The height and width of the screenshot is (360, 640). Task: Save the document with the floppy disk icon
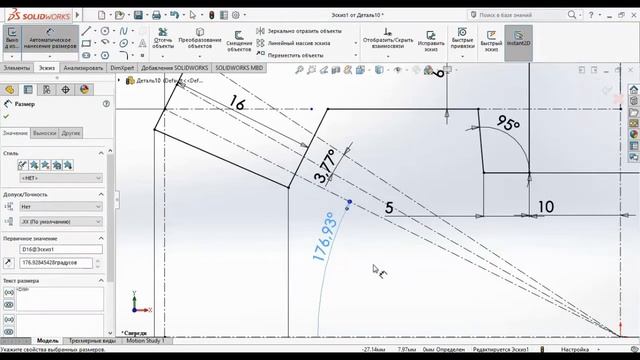138,15
